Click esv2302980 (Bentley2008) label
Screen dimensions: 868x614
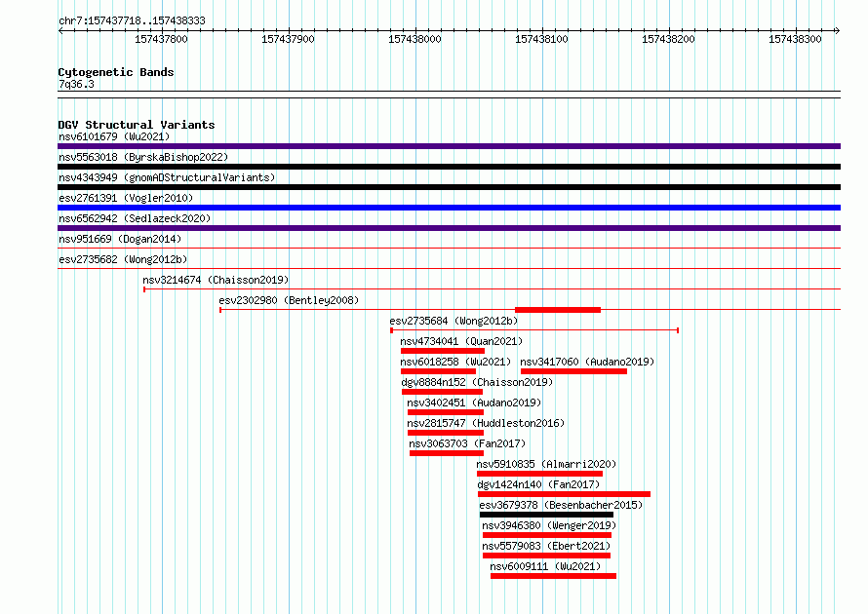click(x=289, y=300)
